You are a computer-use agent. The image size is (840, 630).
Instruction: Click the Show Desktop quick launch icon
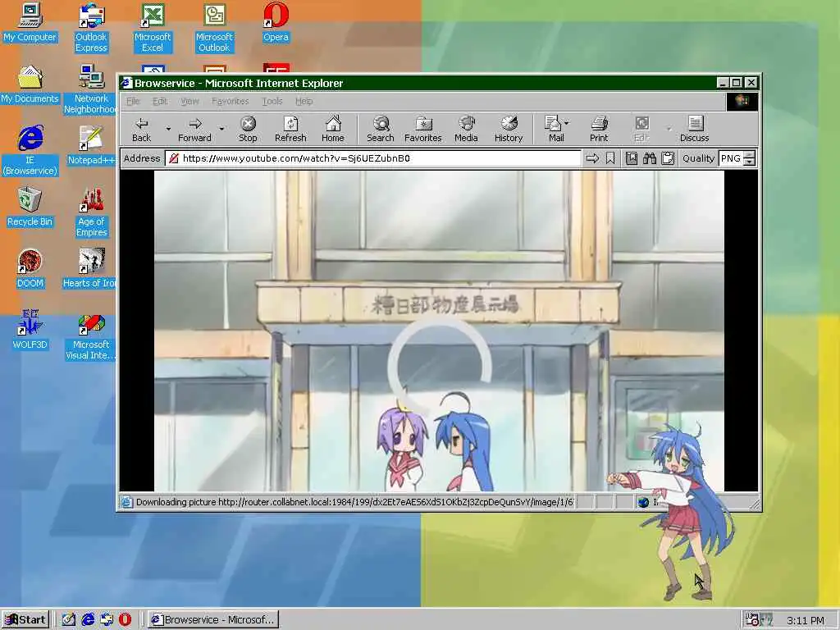point(68,620)
